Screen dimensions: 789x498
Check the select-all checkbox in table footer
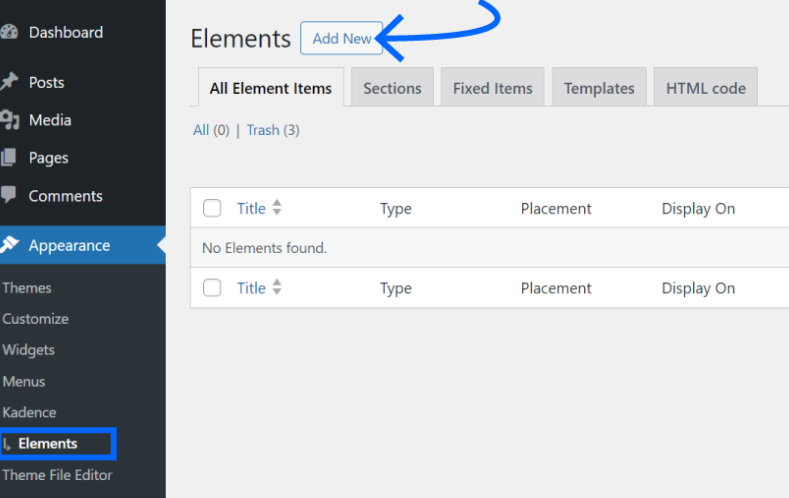[212, 288]
